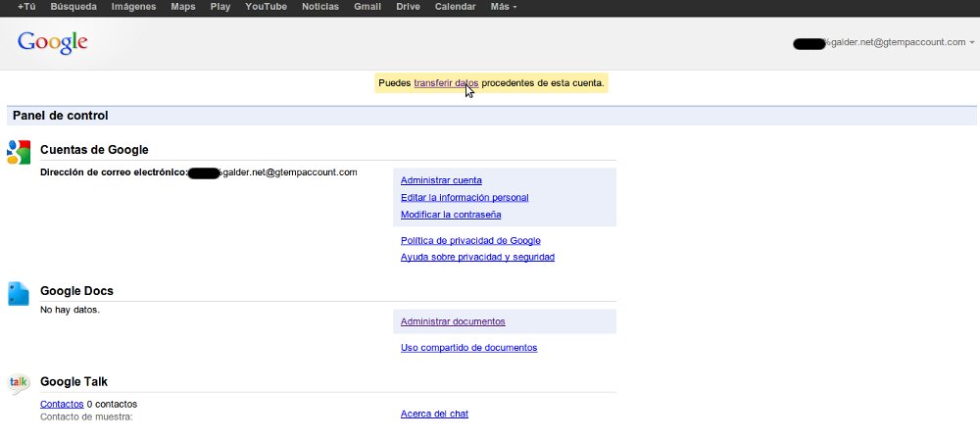Go to Búsqueda in top bar
Viewport: 980px width, 440px height.
pyautogui.click(x=73, y=7)
